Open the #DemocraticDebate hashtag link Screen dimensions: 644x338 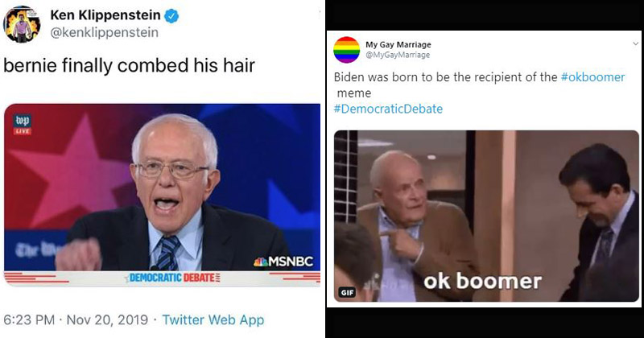pyautogui.click(x=388, y=109)
